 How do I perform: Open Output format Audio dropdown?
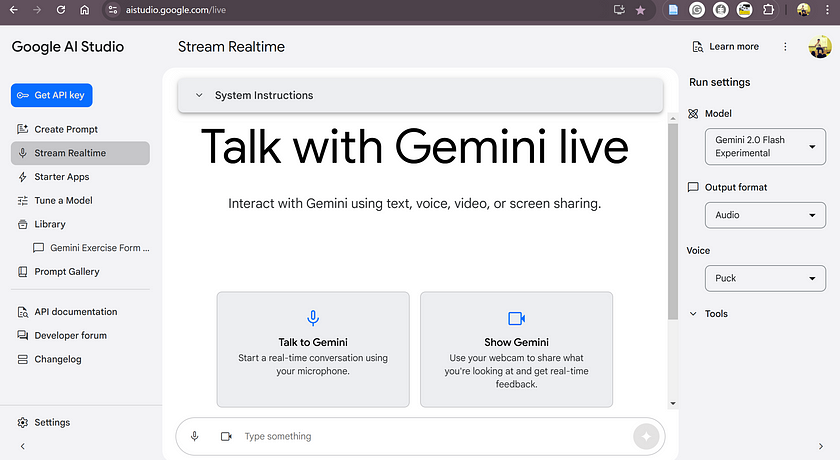point(766,215)
